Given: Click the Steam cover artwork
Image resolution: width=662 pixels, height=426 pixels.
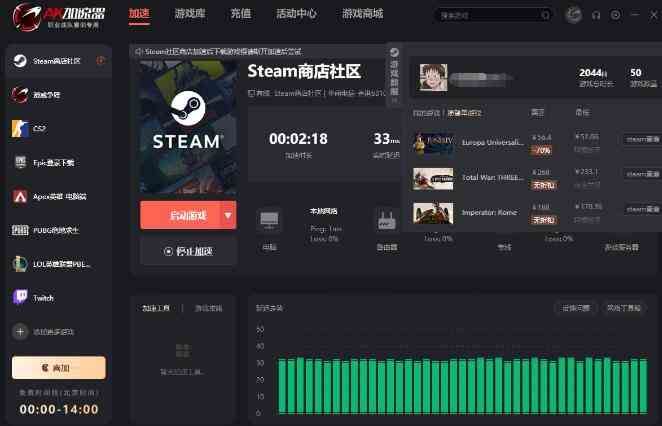Looking at the screenshot, I should point(188,127).
